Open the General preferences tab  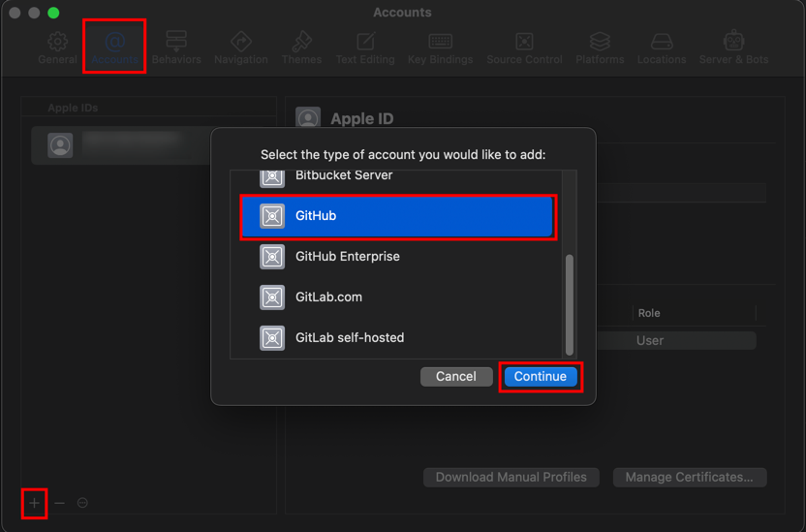57,47
